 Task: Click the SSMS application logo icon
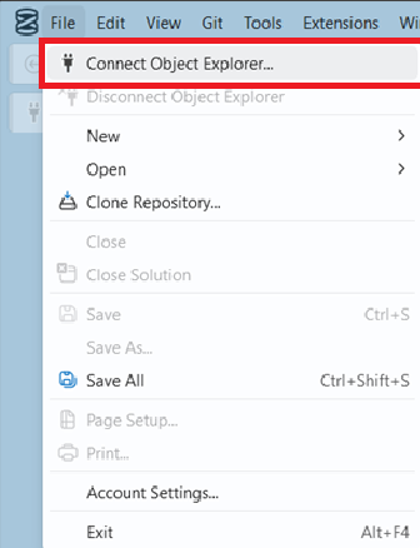point(27,22)
